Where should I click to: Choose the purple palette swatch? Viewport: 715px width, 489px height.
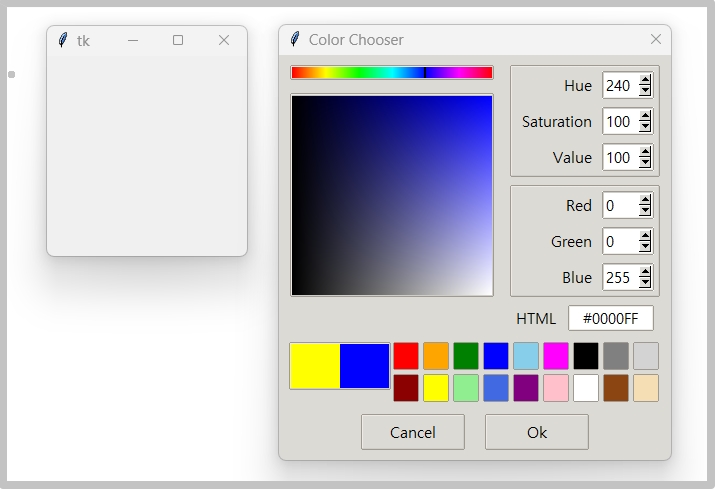(x=526, y=388)
